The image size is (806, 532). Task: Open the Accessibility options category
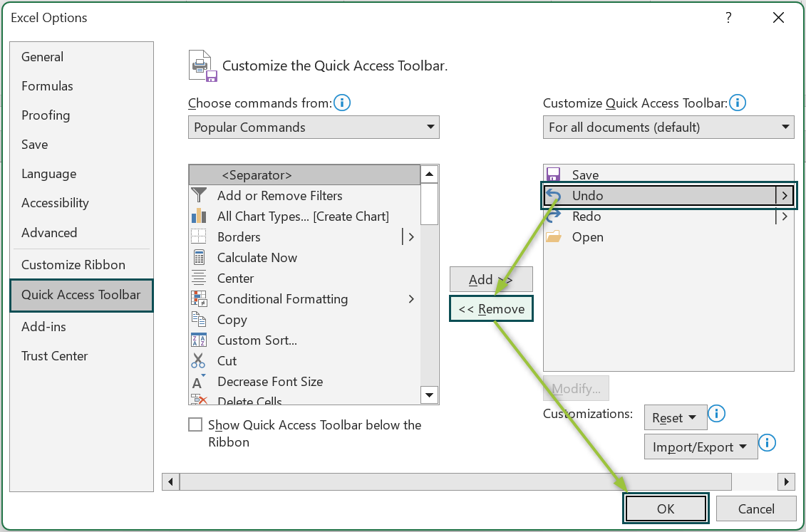82,203
